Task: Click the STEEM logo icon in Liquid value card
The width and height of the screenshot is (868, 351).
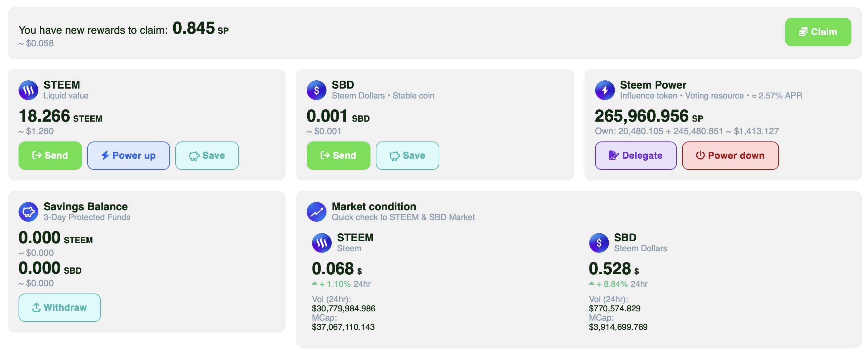Action: coord(28,90)
